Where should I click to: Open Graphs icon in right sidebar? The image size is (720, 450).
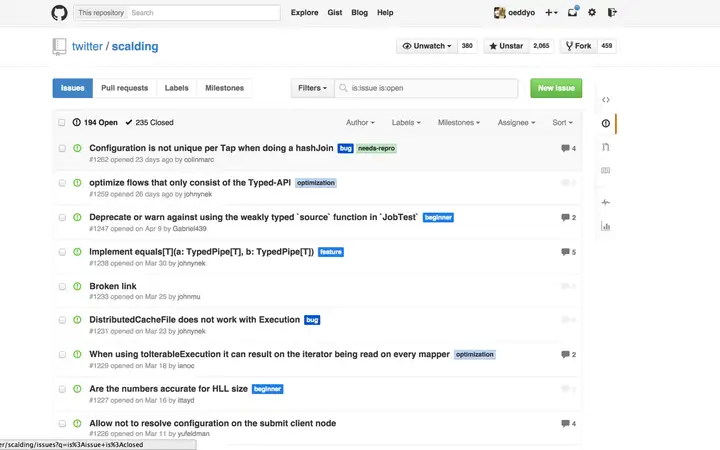click(x=606, y=226)
